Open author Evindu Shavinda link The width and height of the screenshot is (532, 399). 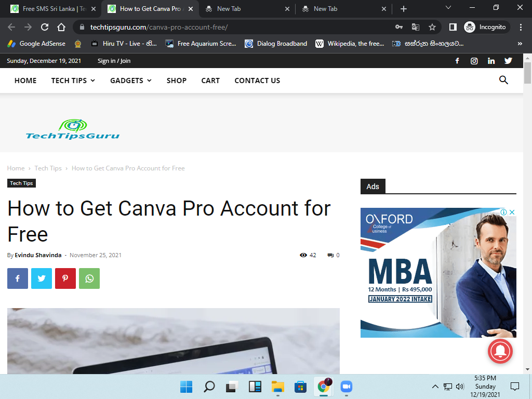(x=38, y=255)
